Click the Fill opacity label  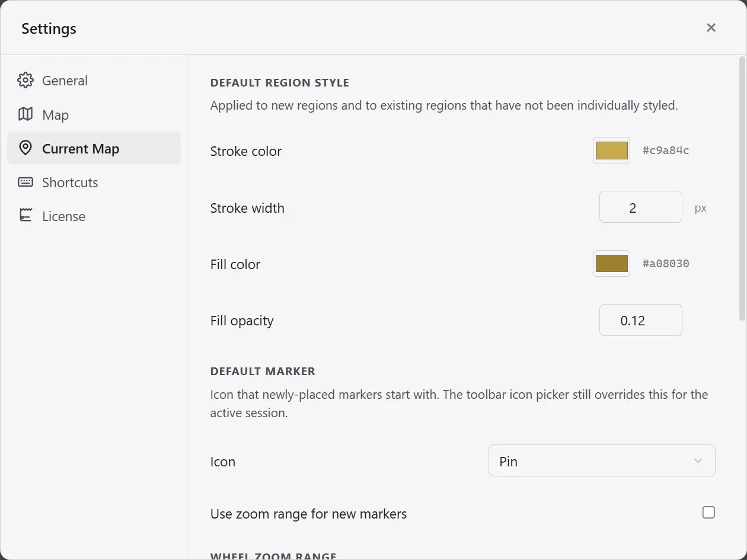click(242, 321)
